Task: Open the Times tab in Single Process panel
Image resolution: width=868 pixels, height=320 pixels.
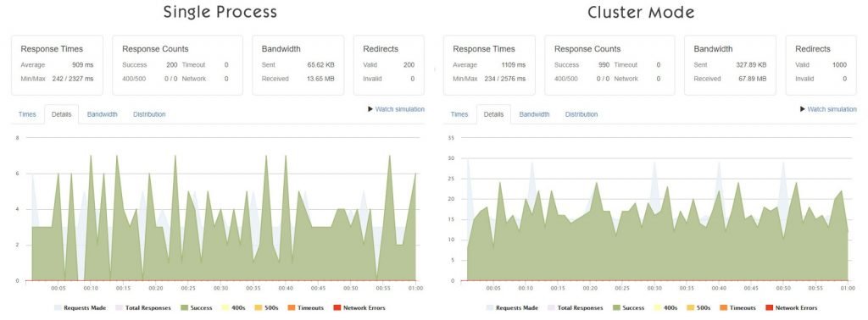Action: 27,114
